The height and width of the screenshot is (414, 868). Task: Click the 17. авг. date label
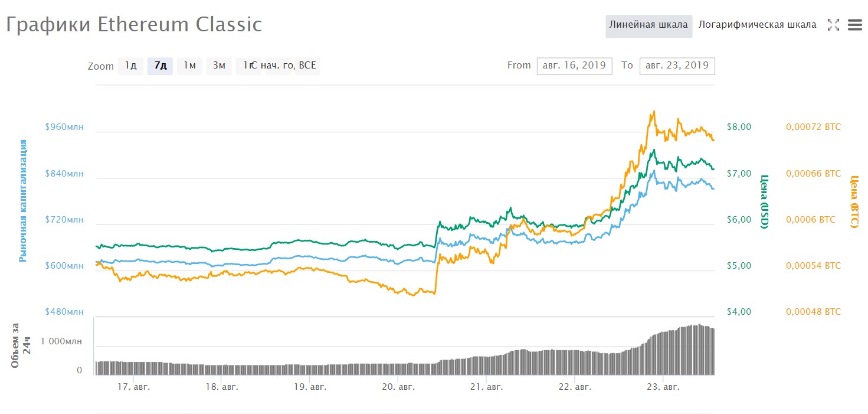(134, 387)
